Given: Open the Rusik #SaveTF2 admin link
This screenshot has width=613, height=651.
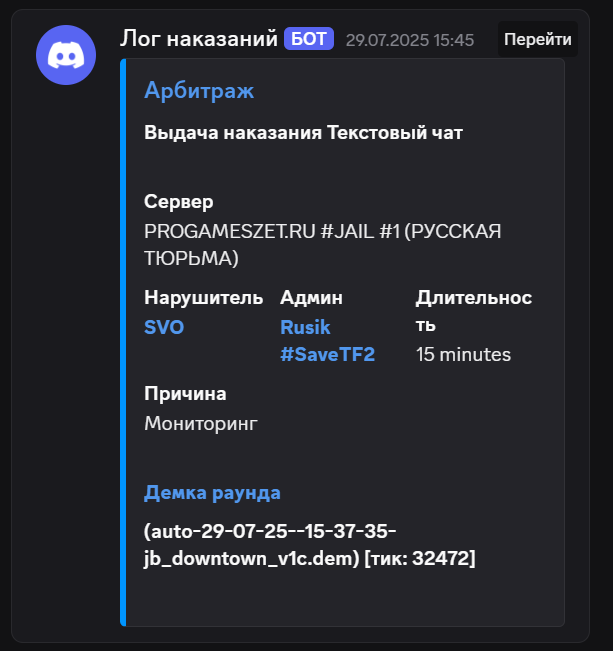Looking at the screenshot, I should (327, 340).
